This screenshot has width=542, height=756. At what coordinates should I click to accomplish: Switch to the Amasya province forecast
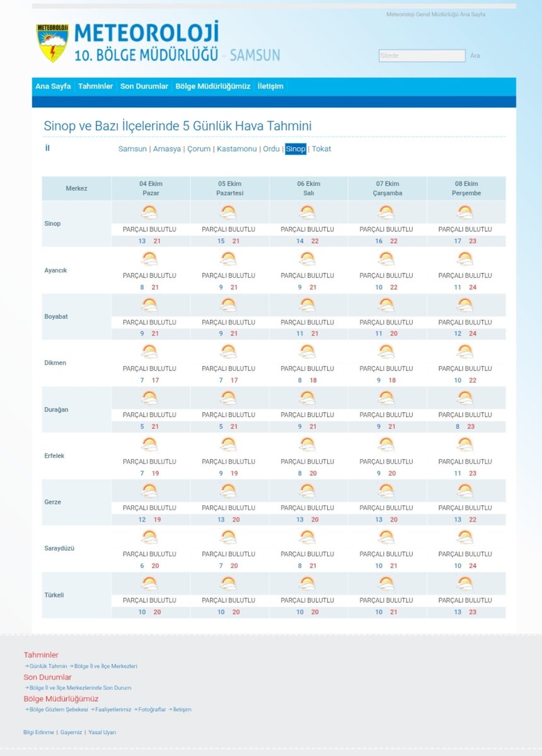167,149
